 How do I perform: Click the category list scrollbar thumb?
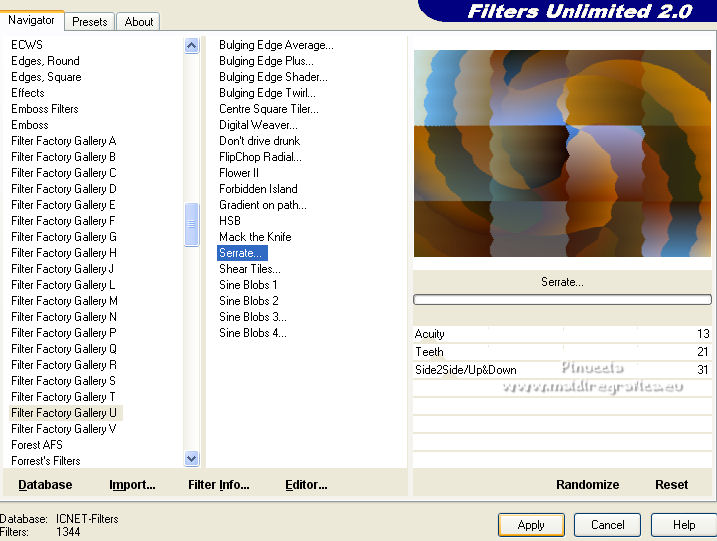pos(192,224)
